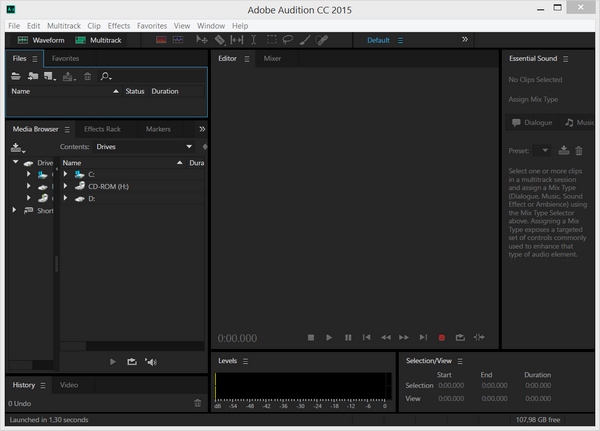This screenshot has width=600, height=431.
Task: Open the File menu
Action: pos(14,26)
